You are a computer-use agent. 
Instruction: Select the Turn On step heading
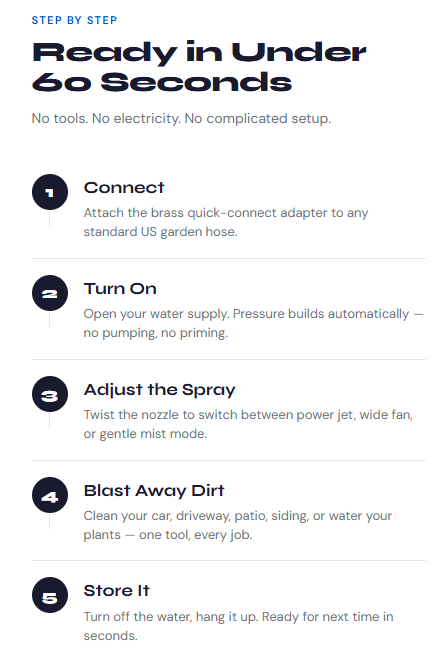(x=120, y=289)
